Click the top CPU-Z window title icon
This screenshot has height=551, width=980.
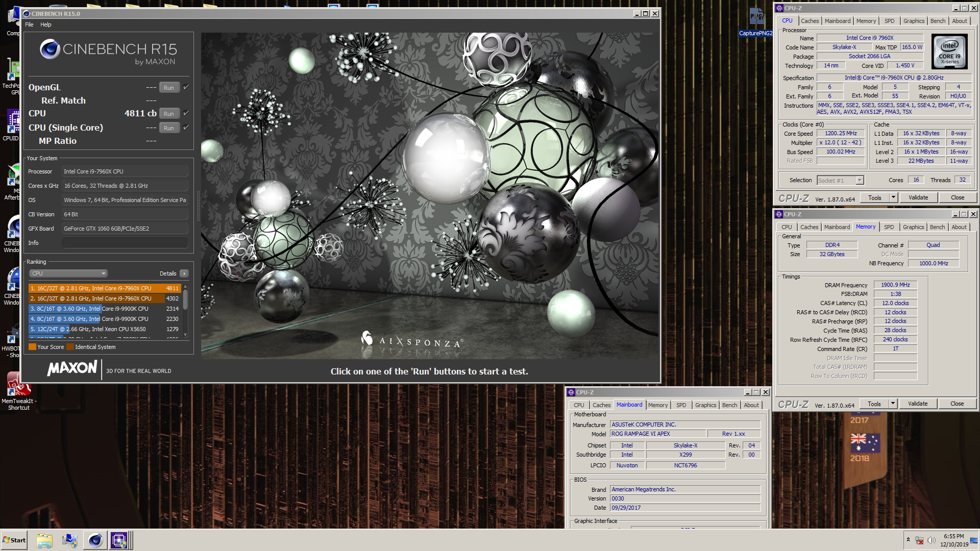click(x=779, y=8)
